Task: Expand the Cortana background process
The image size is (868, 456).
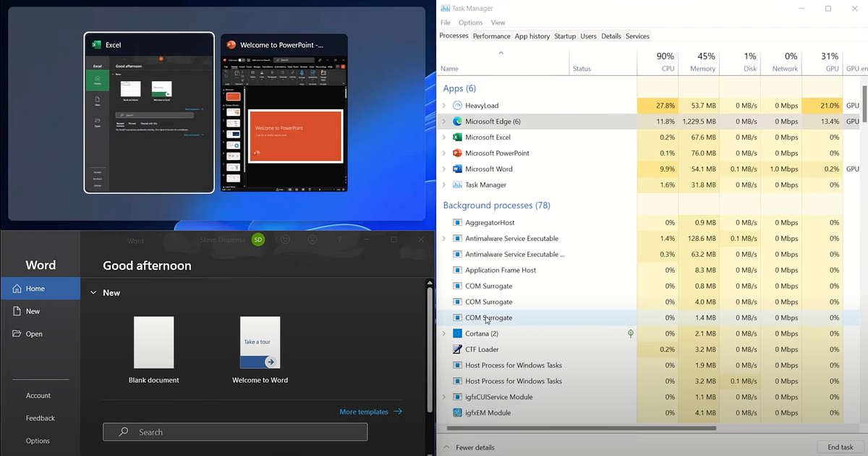Action: click(444, 333)
